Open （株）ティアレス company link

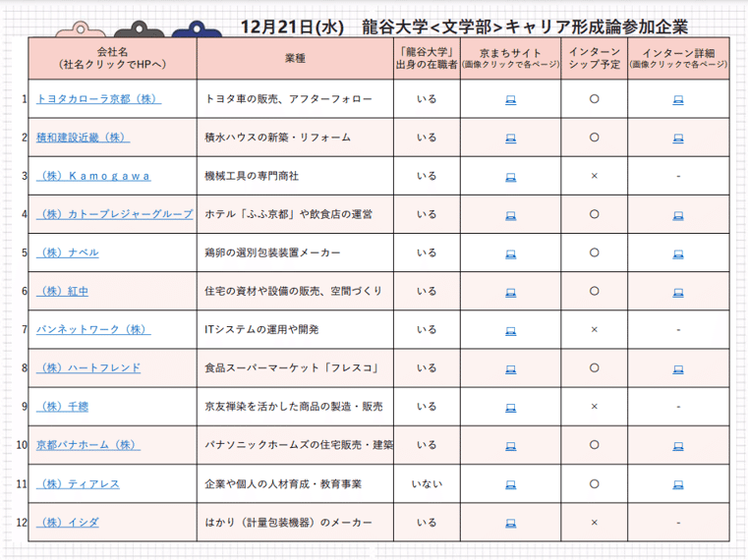tap(78, 484)
